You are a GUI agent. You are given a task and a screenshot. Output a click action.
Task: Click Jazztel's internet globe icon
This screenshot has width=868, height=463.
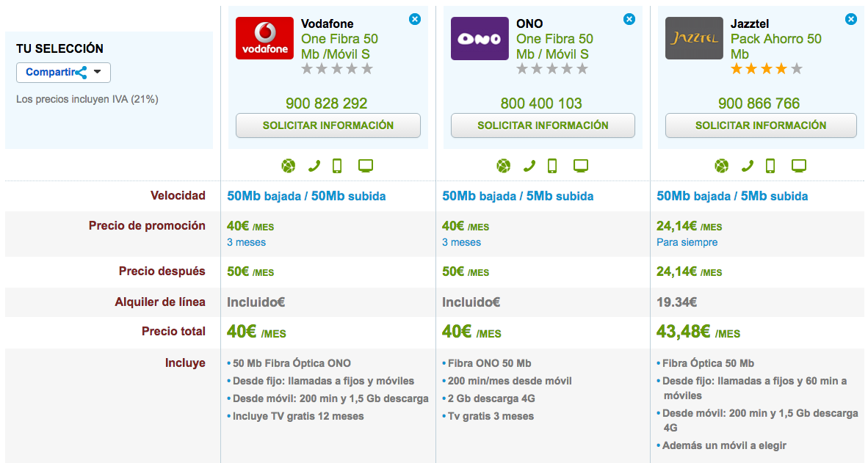coord(721,166)
